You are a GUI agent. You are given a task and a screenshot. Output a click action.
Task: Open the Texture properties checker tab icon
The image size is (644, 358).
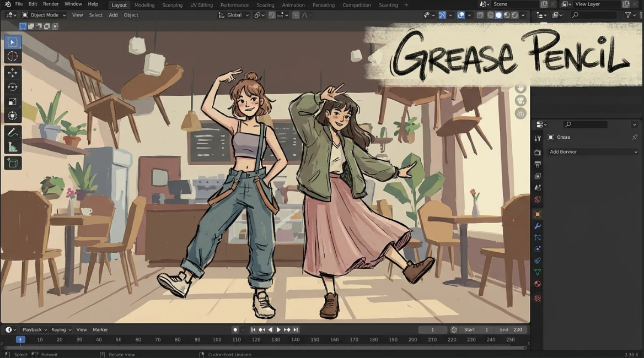pyautogui.click(x=538, y=299)
